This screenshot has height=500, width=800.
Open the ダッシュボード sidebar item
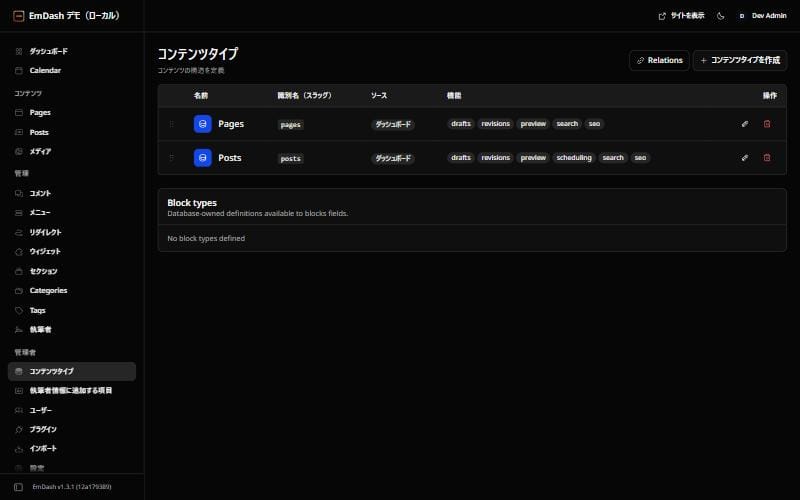coord(72,51)
